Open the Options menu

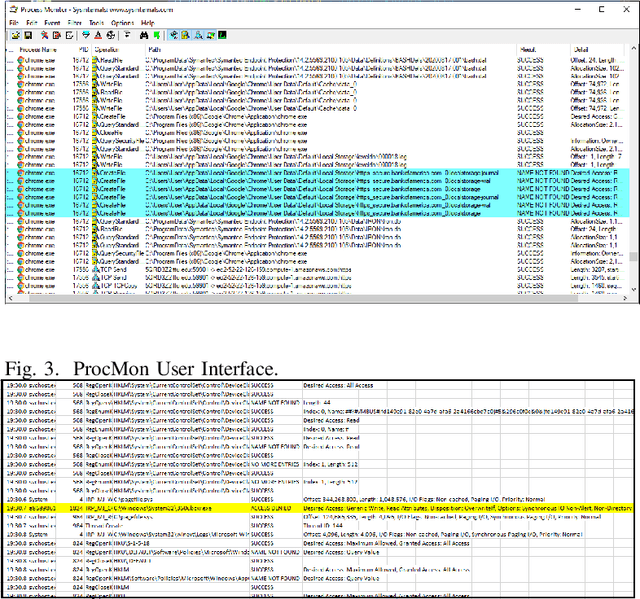click(122, 21)
